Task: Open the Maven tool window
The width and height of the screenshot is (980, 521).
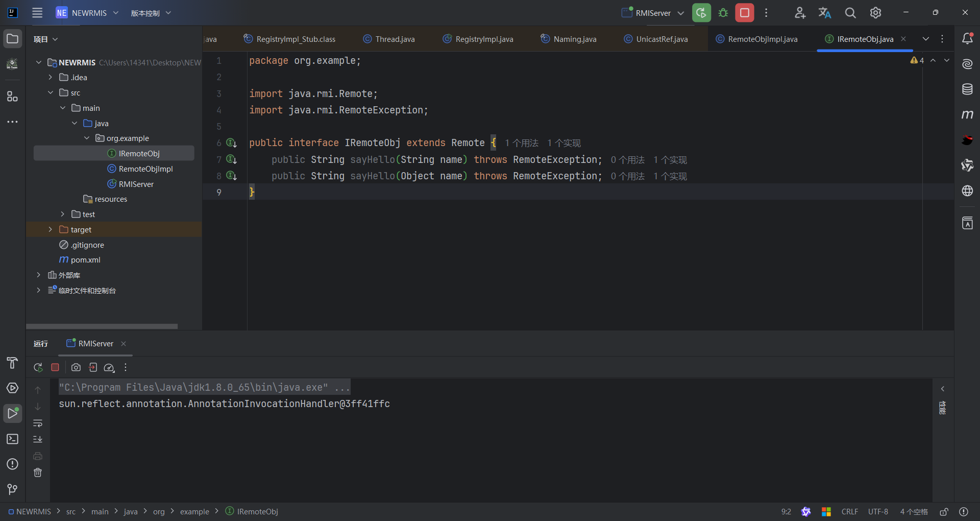Action: pos(967,114)
